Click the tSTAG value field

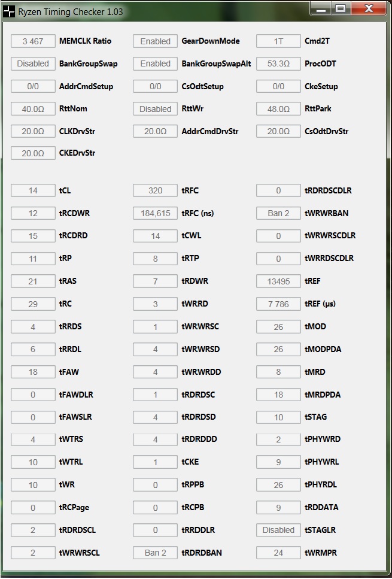[x=278, y=417]
